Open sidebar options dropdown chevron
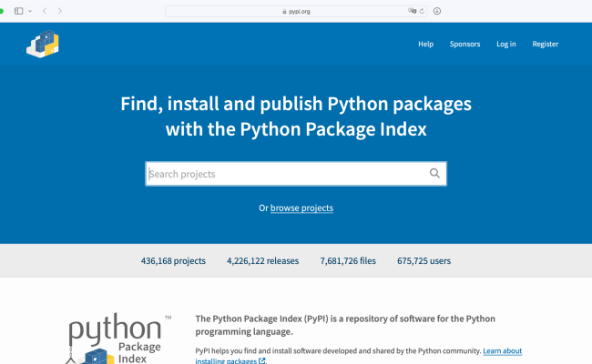This screenshot has width=592, height=364. pos(30,11)
